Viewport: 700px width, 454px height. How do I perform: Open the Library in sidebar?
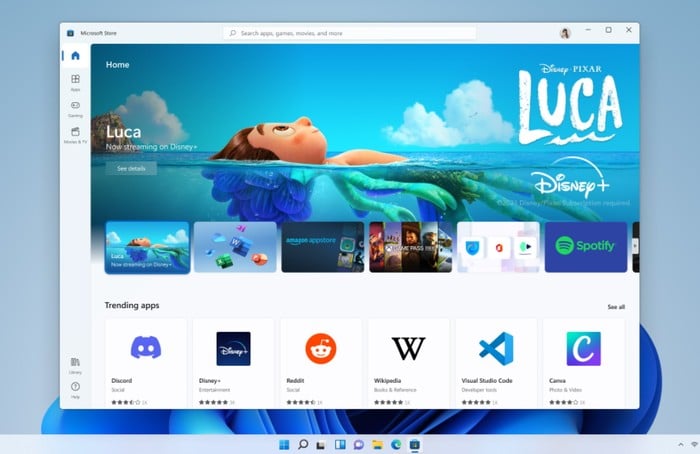point(75,365)
